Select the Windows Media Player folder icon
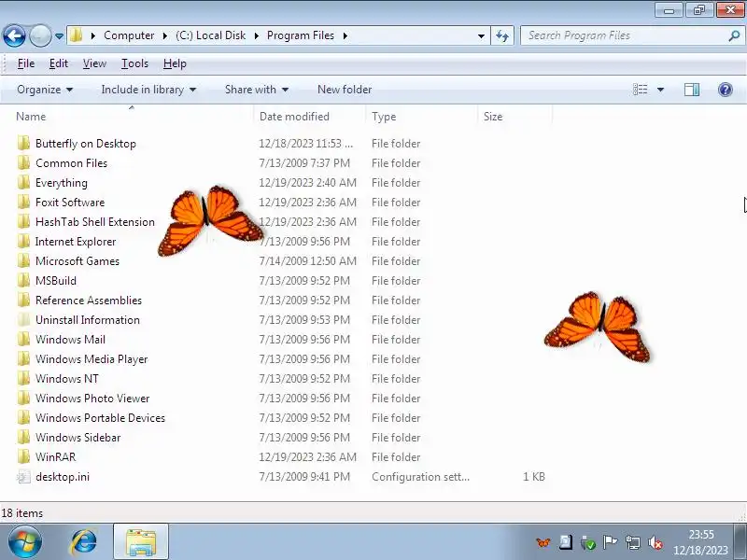747x560 pixels. tap(23, 358)
